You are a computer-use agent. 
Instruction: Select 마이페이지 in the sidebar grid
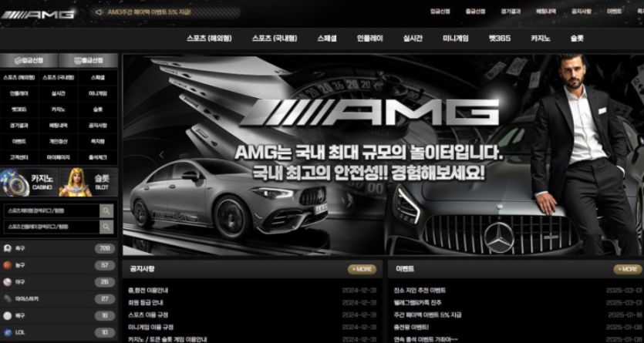point(59,157)
